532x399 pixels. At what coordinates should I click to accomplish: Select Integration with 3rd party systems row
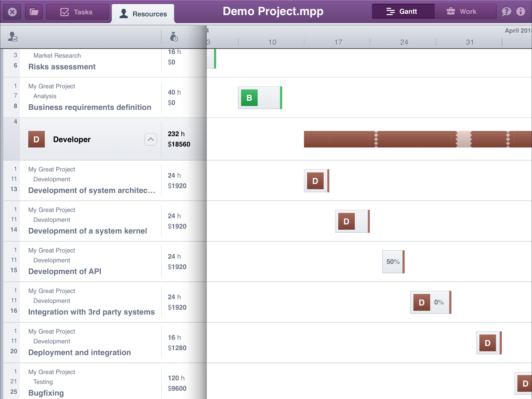[105, 302]
